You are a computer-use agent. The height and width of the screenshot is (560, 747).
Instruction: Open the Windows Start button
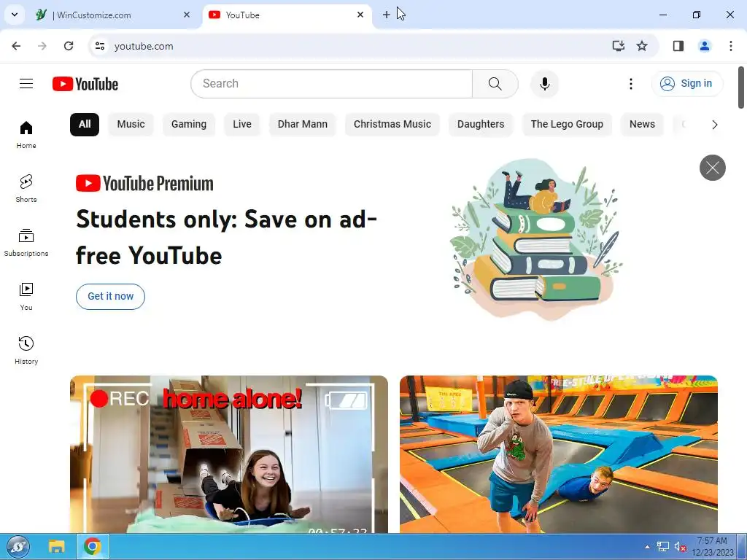[18, 547]
